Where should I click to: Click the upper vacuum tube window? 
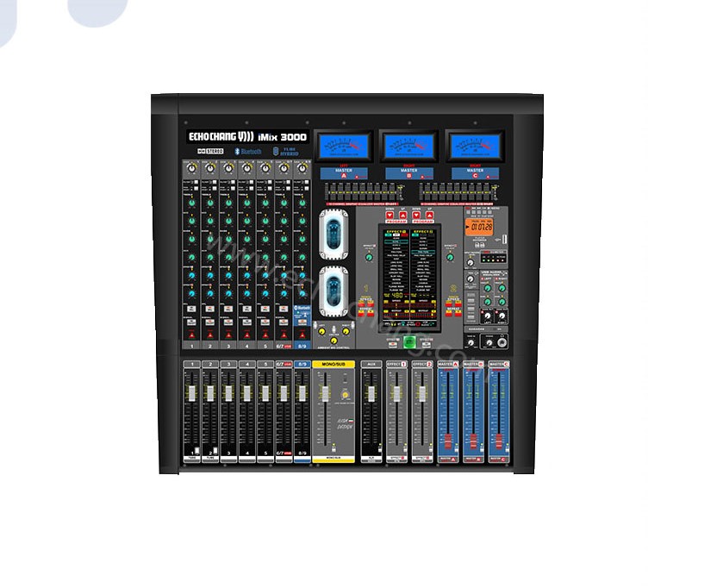pyautogui.click(x=333, y=234)
